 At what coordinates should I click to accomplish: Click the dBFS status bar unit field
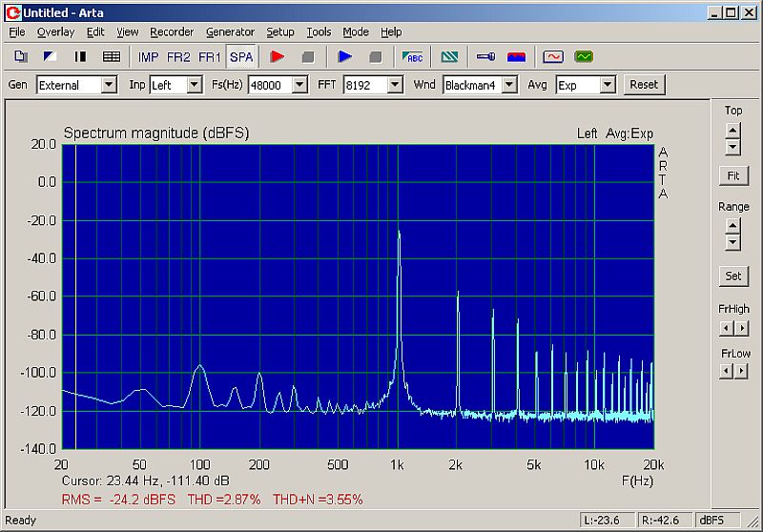click(x=717, y=521)
